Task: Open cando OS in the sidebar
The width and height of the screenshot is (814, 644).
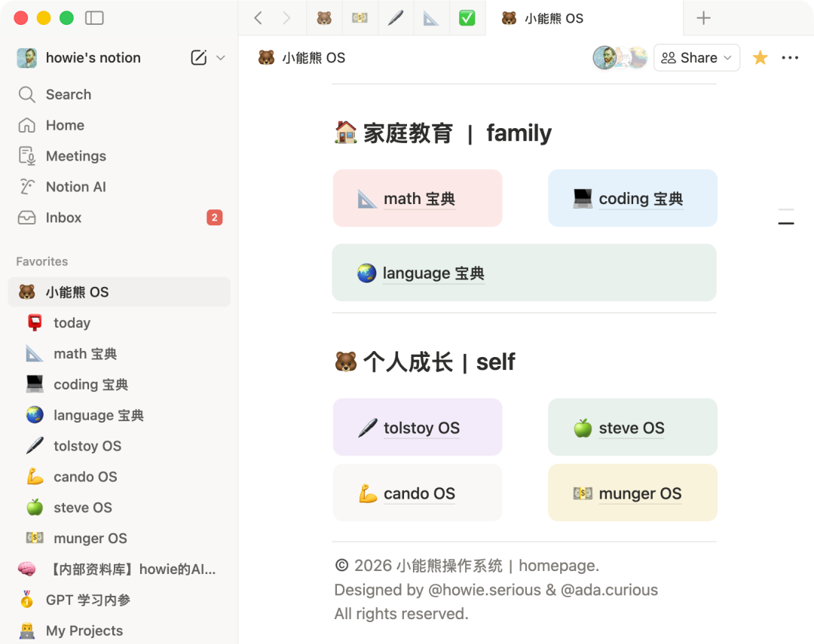Action: (x=119, y=477)
